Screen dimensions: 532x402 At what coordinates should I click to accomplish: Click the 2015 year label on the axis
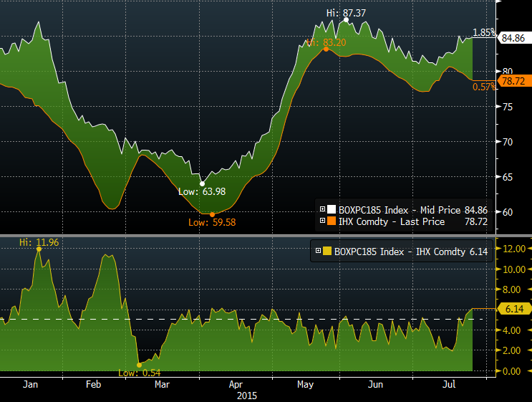246,395
